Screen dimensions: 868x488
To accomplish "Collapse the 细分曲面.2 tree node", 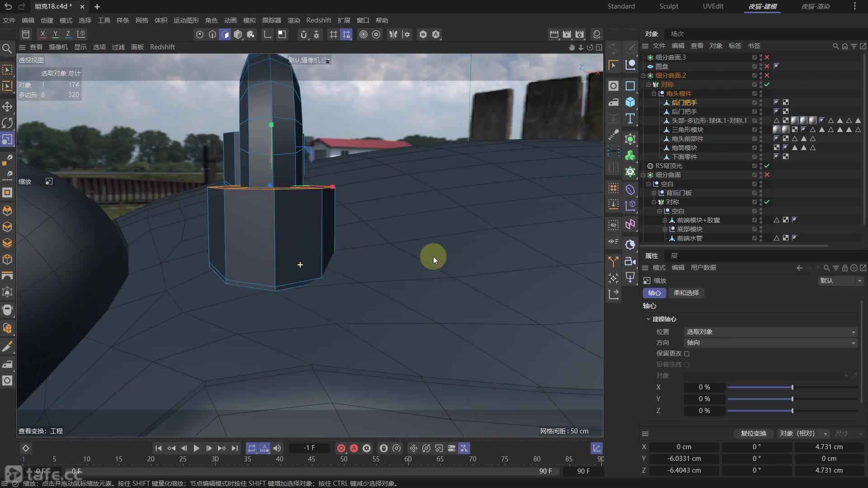I will [x=643, y=75].
